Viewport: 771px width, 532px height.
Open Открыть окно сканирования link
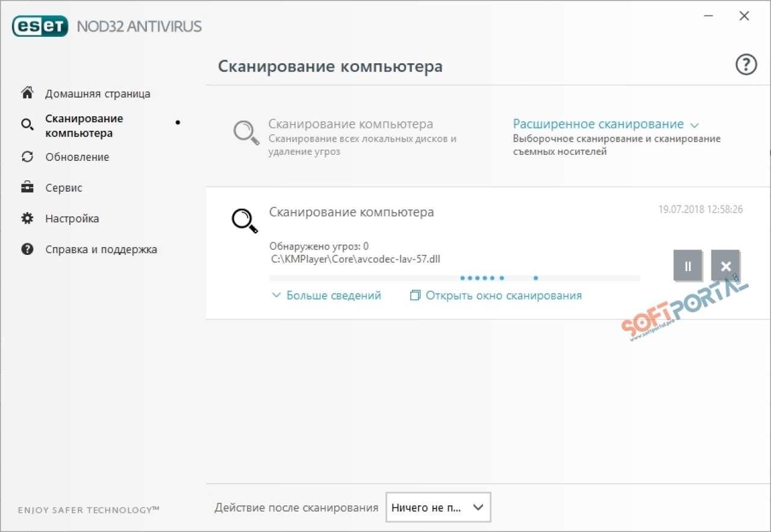click(504, 296)
